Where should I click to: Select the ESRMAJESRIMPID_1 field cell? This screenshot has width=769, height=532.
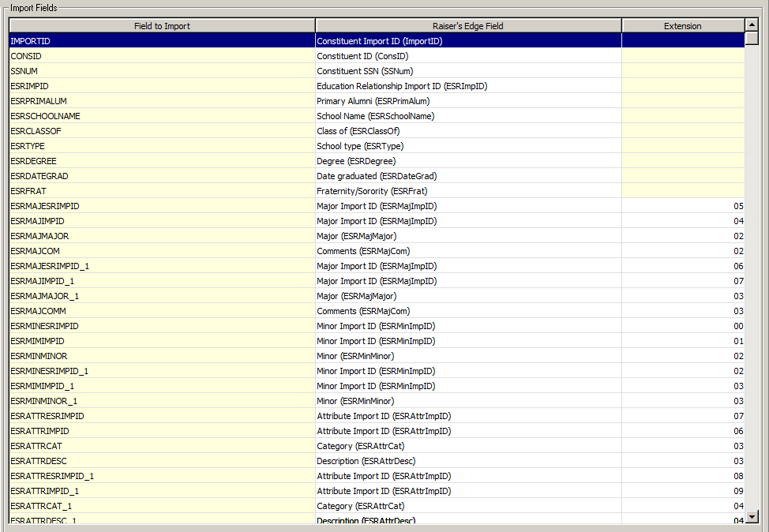pyautogui.click(x=162, y=266)
